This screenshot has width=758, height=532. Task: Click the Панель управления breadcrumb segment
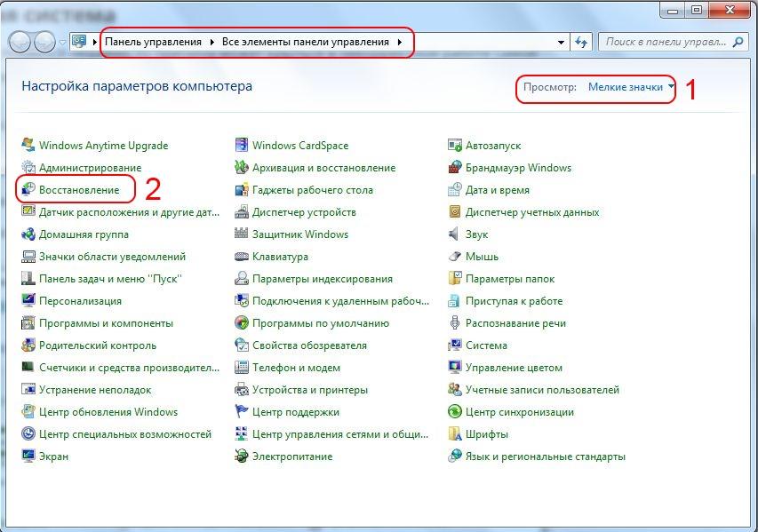click(153, 42)
